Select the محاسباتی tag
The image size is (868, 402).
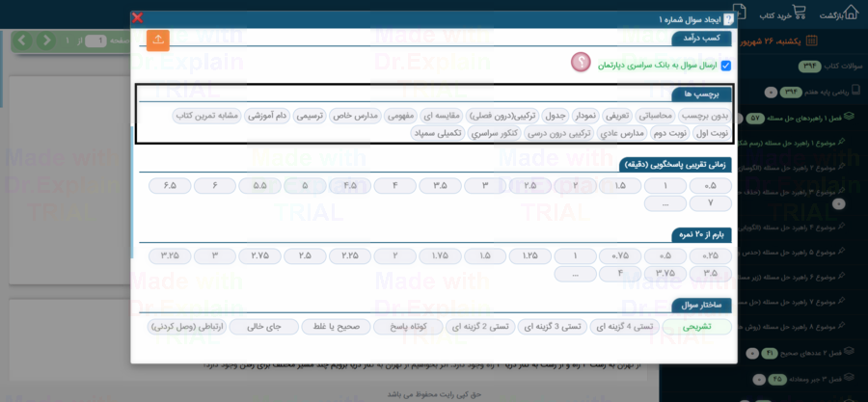pos(657,116)
